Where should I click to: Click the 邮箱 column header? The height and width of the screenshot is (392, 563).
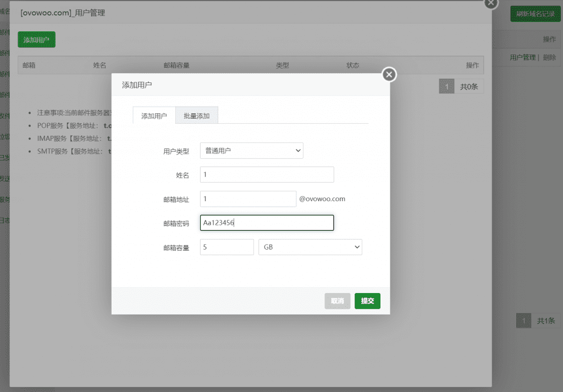tap(29, 65)
